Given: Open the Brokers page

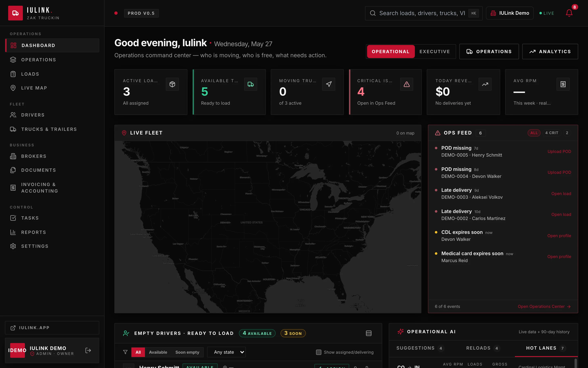Looking at the screenshot, I should [52, 156].
